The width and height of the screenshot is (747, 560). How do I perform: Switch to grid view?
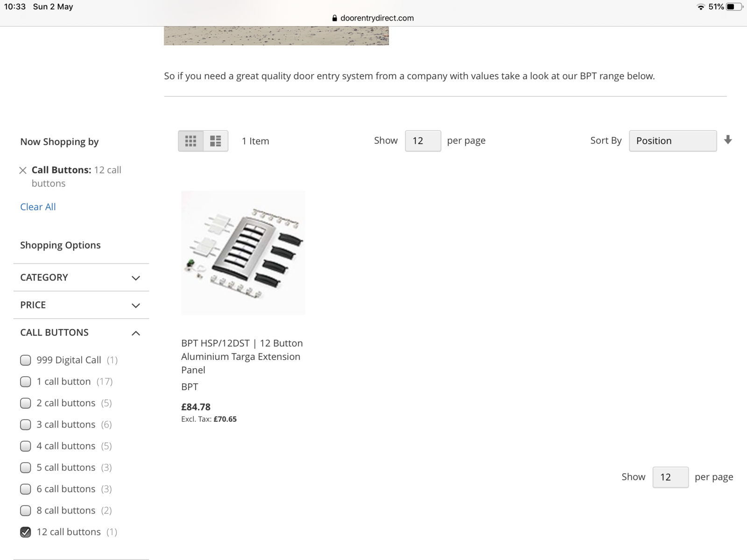(190, 141)
